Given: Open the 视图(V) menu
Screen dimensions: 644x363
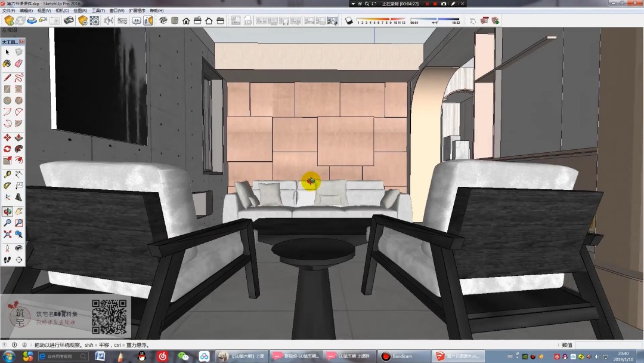Looking at the screenshot, I should pyautogui.click(x=44, y=11).
